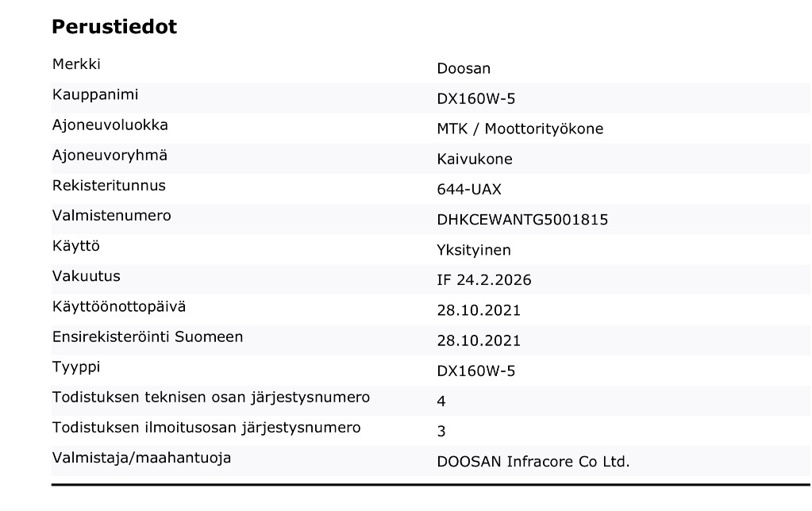Click the insurance value IF 24.2.2026
812x511 pixels.
coord(484,280)
